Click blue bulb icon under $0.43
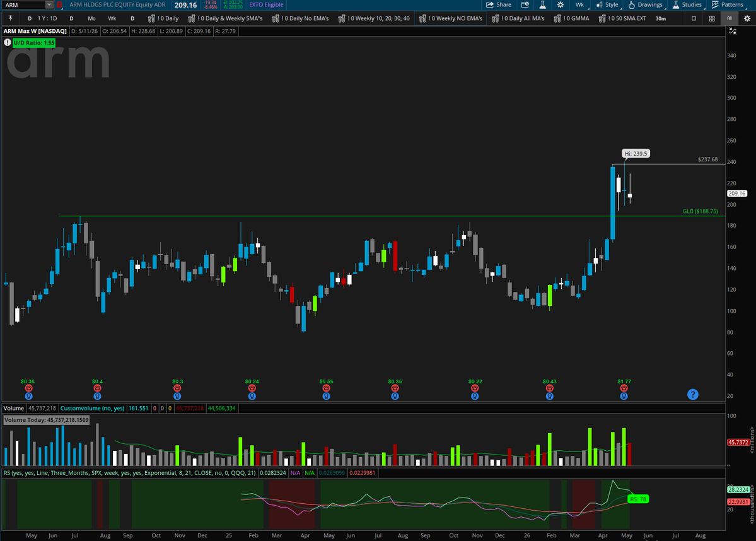 pos(550,397)
